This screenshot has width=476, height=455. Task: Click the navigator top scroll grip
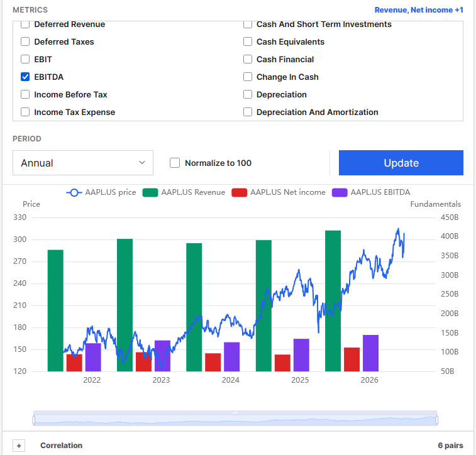tap(235, 412)
